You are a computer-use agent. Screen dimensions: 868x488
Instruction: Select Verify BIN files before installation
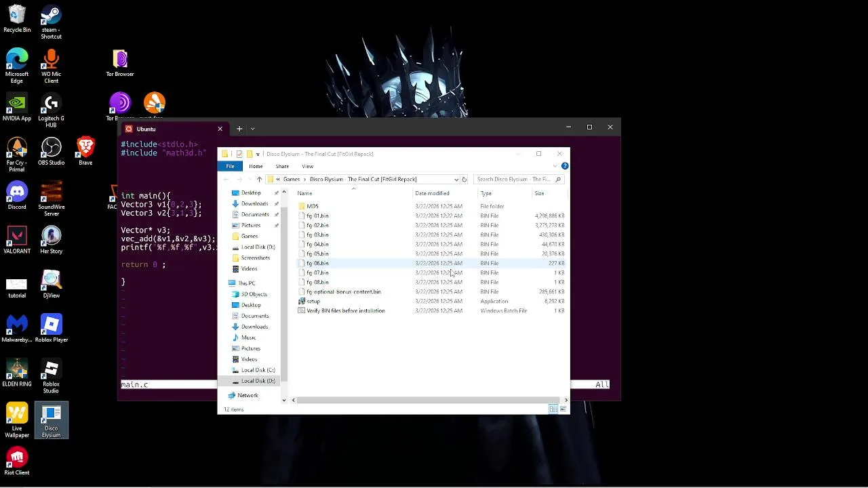[345, 311]
